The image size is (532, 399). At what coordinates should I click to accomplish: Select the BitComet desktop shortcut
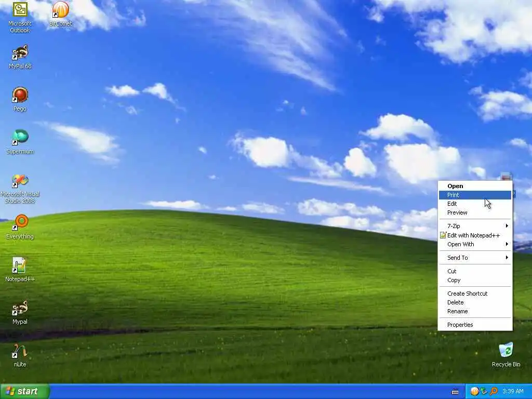(x=61, y=14)
